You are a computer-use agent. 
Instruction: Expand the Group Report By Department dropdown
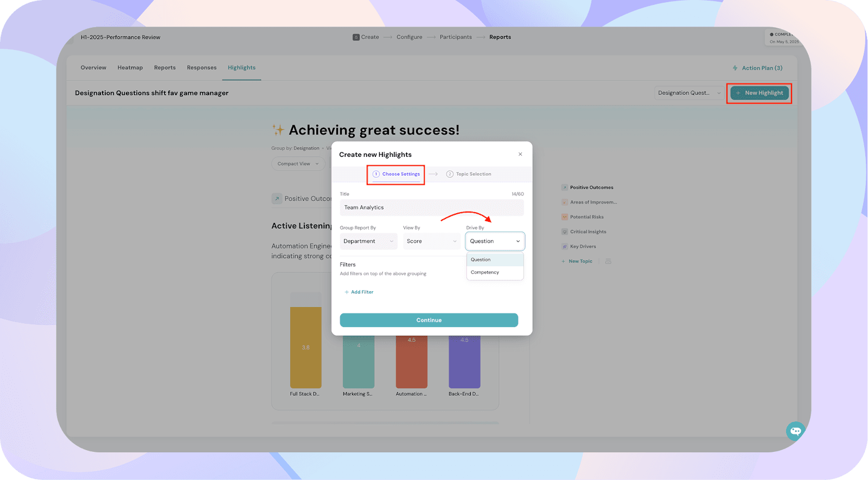(369, 241)
